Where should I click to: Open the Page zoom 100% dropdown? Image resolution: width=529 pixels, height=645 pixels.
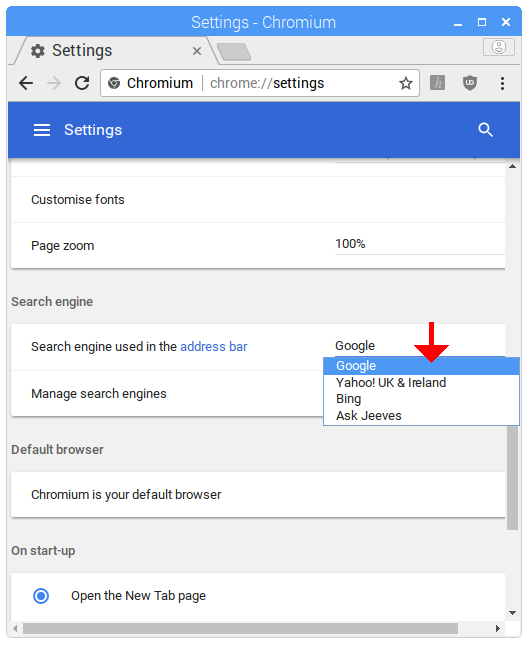420,244
